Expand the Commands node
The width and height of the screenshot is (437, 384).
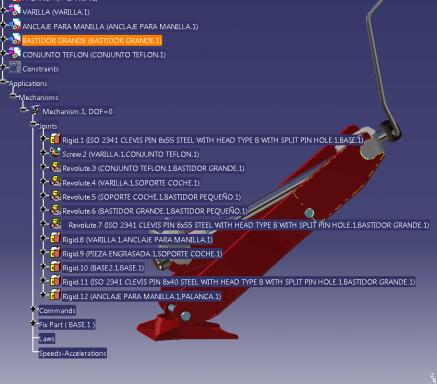click(x=33, y=309)
